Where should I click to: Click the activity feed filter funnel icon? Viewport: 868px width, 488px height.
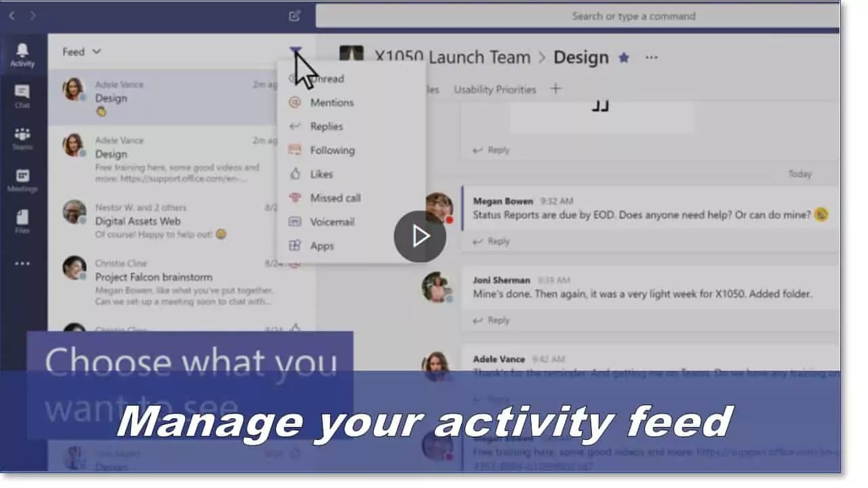click(295, 51)
